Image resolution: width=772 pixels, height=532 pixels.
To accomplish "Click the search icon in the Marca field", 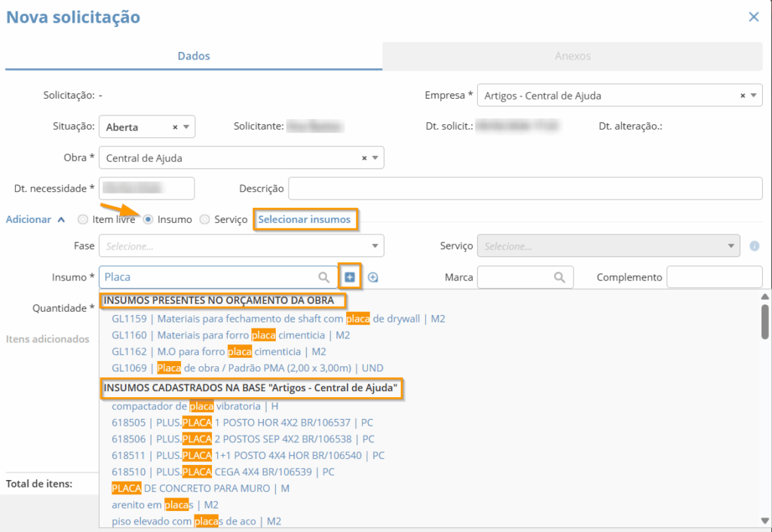I will tap(559, 277).
